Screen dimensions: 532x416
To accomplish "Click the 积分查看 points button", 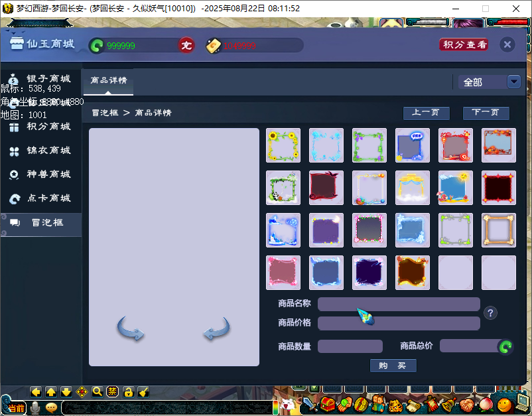I will [464, 44].
